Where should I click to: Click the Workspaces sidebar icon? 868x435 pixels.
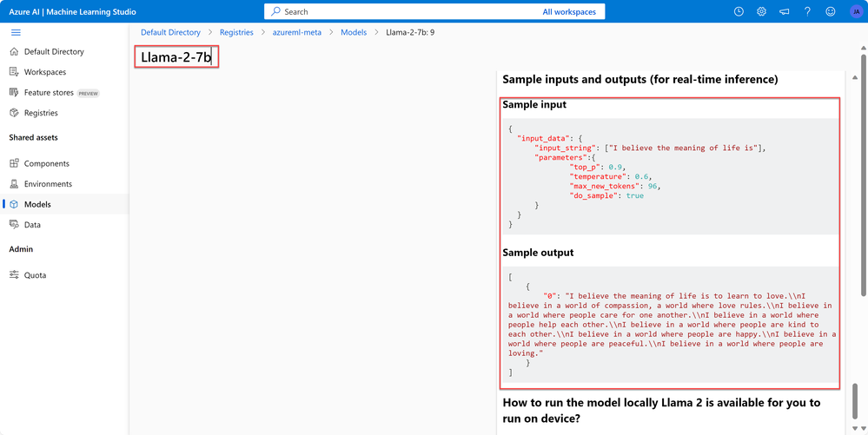15,72
